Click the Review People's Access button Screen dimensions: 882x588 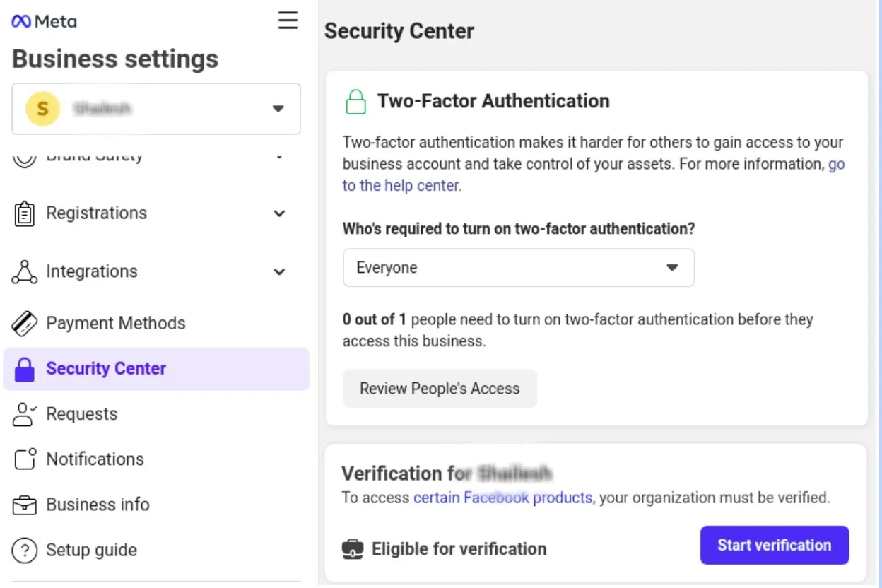[440, 389]
